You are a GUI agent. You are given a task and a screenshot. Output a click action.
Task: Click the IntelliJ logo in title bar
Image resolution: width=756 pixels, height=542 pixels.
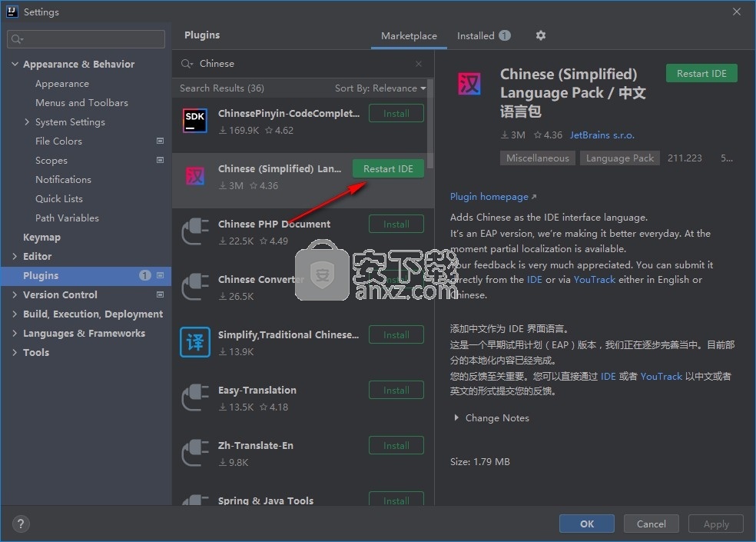pos(12,12)
